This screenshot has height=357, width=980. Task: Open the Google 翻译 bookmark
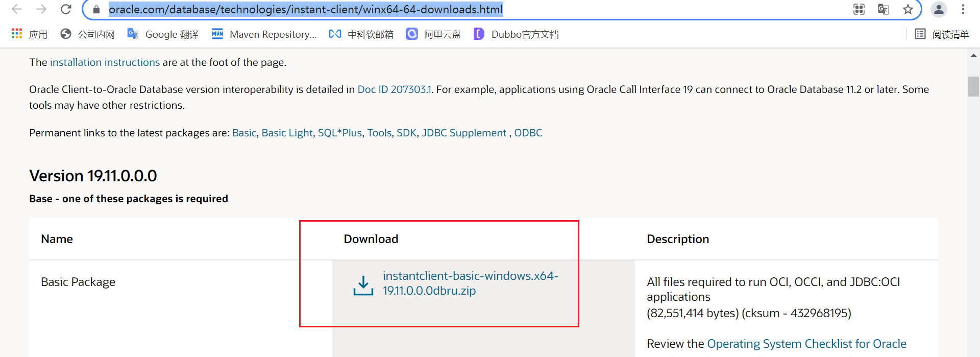(x=163, y=34)
